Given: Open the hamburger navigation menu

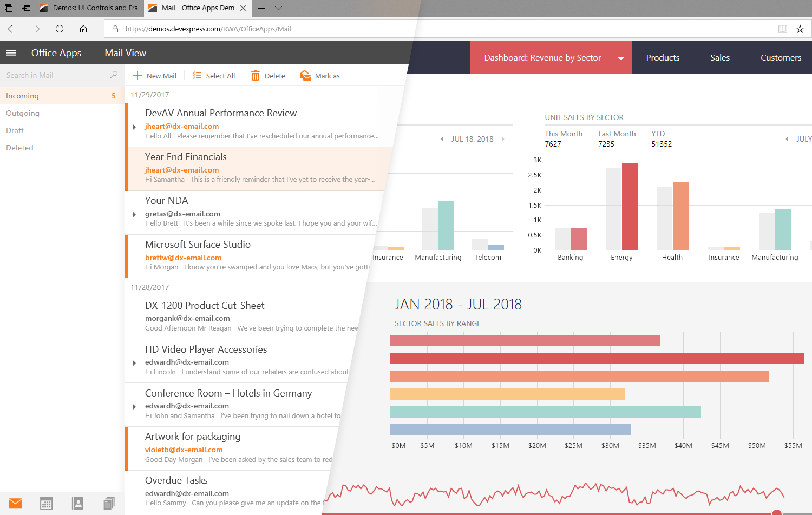Looking at the screenshot, I should (11, 52).
